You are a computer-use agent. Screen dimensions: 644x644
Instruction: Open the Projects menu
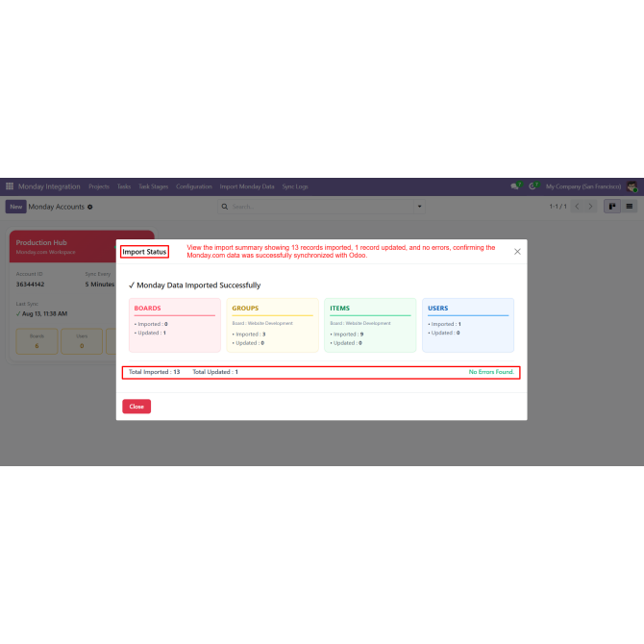(x=99, y=186)
